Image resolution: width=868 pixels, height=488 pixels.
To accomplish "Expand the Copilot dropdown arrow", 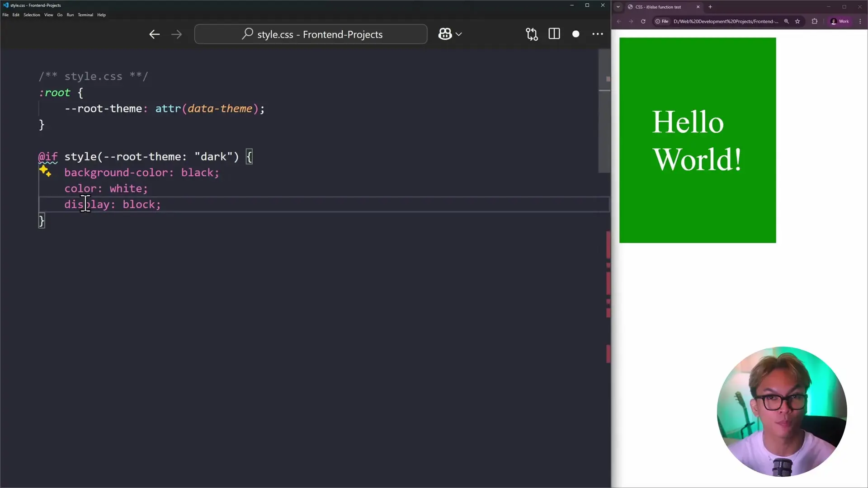I will (x=459, y=34).
